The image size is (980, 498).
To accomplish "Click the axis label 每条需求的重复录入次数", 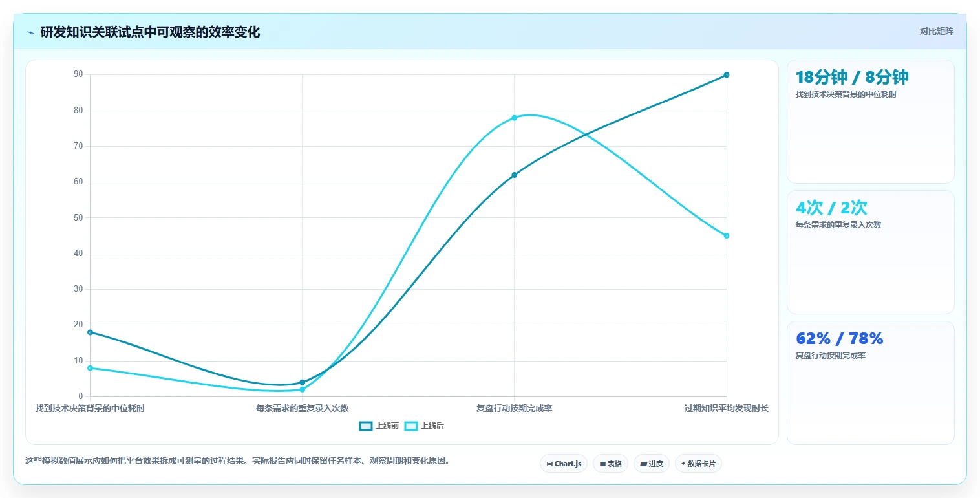I will click(x=302, y=408).
